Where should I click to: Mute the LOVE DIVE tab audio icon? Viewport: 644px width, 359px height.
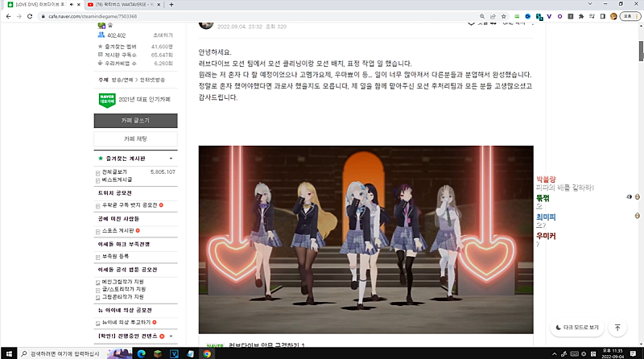[x=72, y=5]
